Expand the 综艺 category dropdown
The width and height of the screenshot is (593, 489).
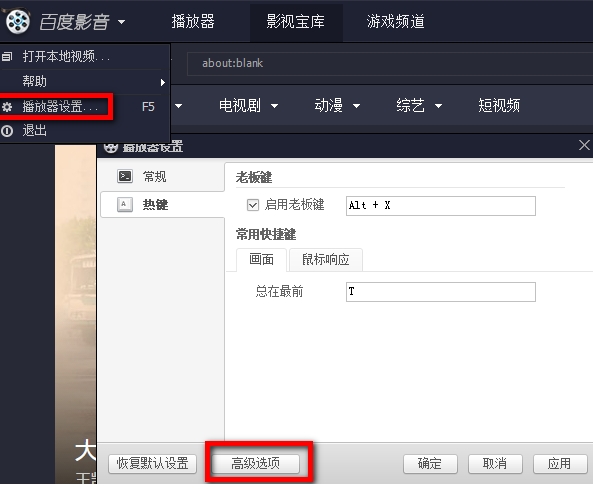coord(438,106)
